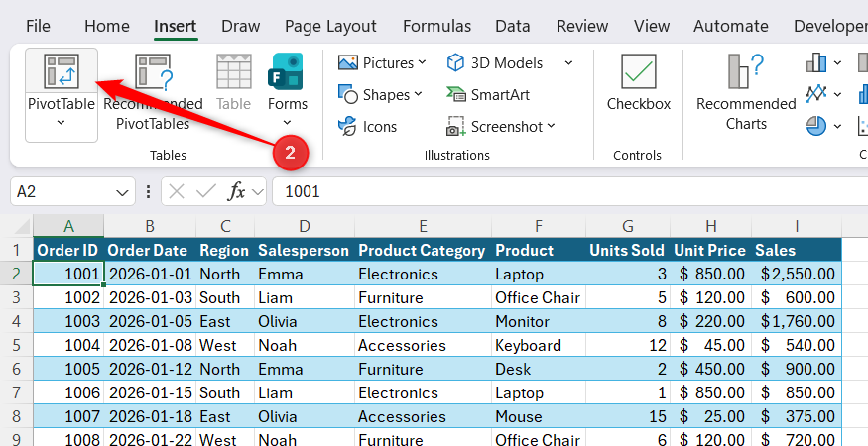This screenshot has height=446, width=868.
Task: Select column E header
Action: click(x=423, y=226)
